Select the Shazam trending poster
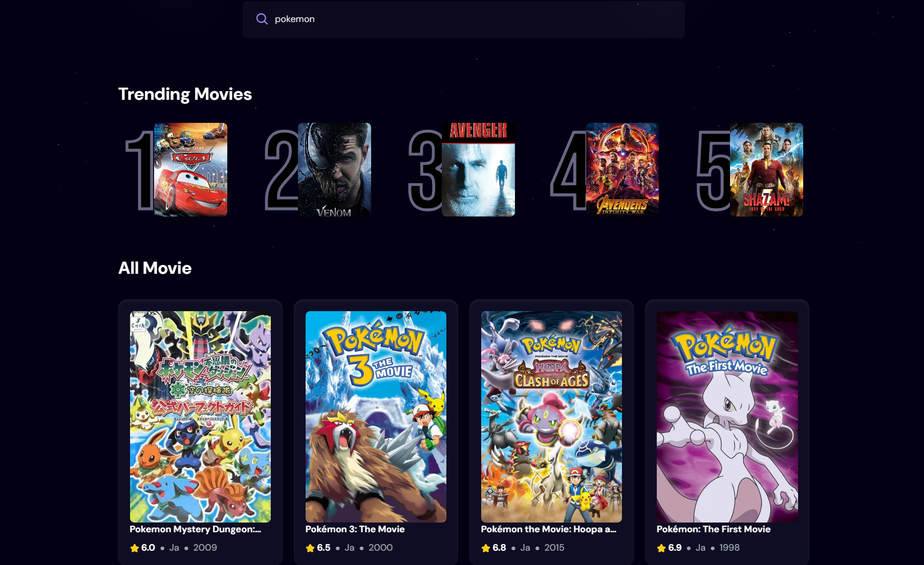924x565 pixels. [x=766, y=169]
